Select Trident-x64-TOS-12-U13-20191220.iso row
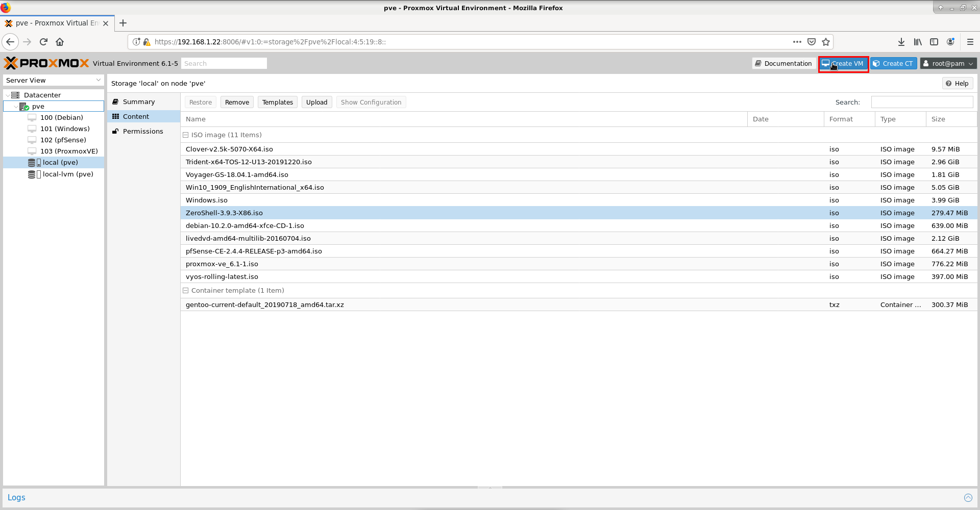 [579, 162]
